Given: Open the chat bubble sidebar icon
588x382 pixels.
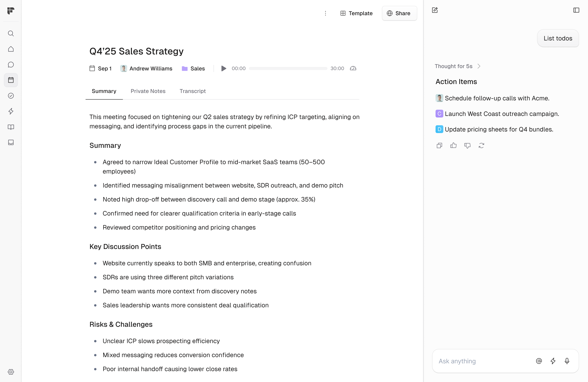Looking at the screenshot, I should (x=11, y=65).
